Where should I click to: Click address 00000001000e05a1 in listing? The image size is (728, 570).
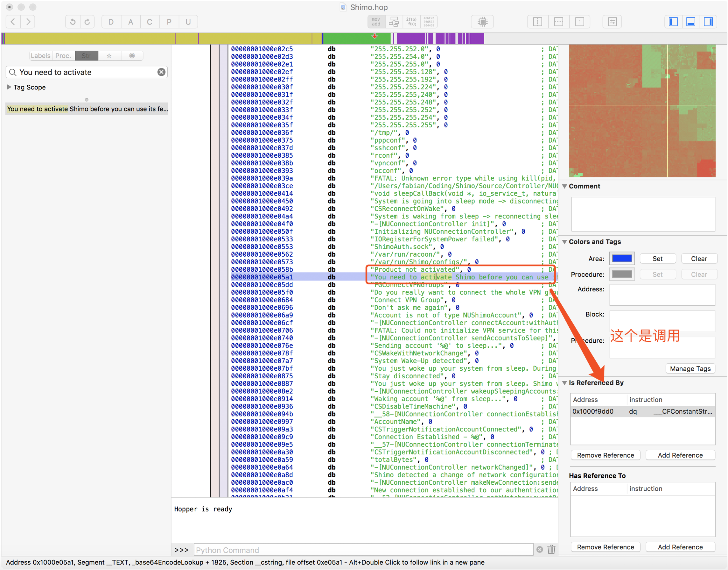coord(262,277)
